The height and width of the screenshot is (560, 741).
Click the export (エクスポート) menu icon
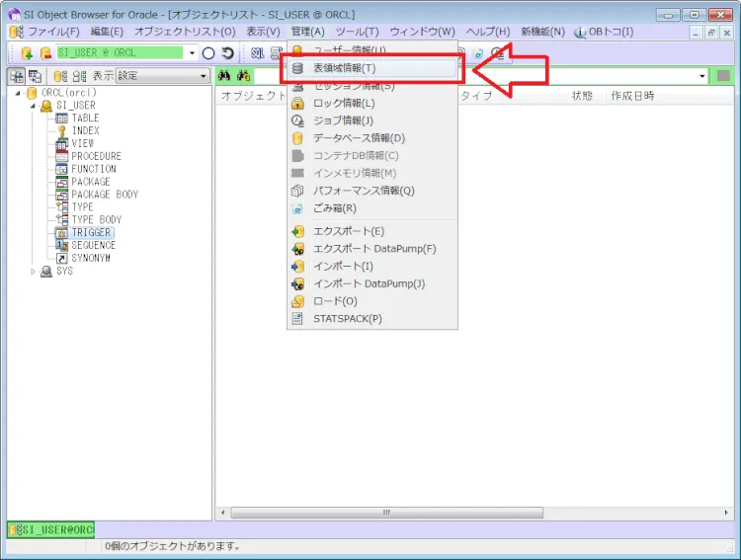click(x=297, y=231)
